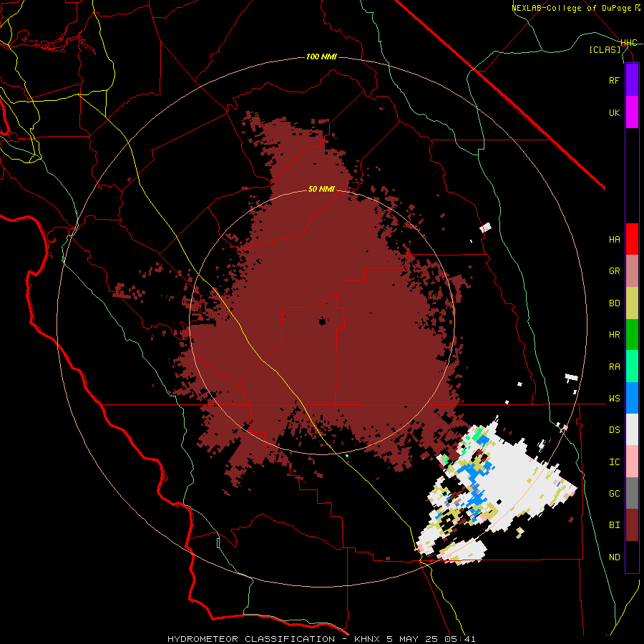The image size is (644, 644).
Task: Click the 05:41 timestamp text
Action: 460,639
